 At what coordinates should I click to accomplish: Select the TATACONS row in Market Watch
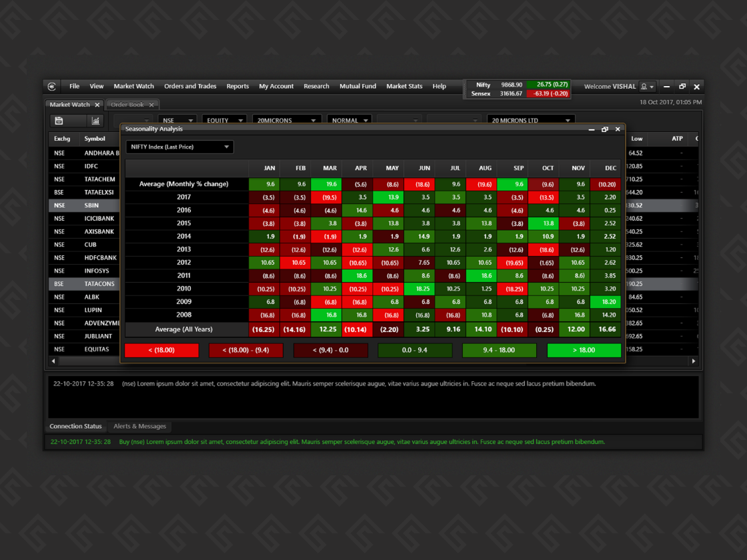(84, 284)
